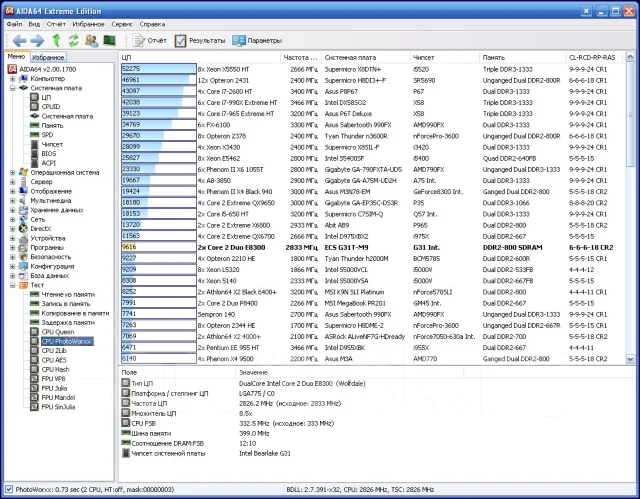Sort by the Чипсет column header
The image size is (640, 499).
click(444, 58)
